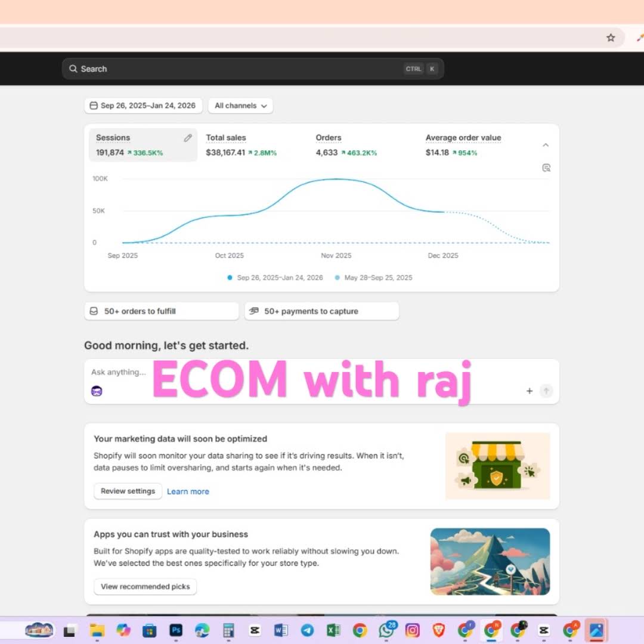This screenshot has width=644, height=644.
Task: Open the Chrome icon beside the Excel icon
Action: (360, 630)
